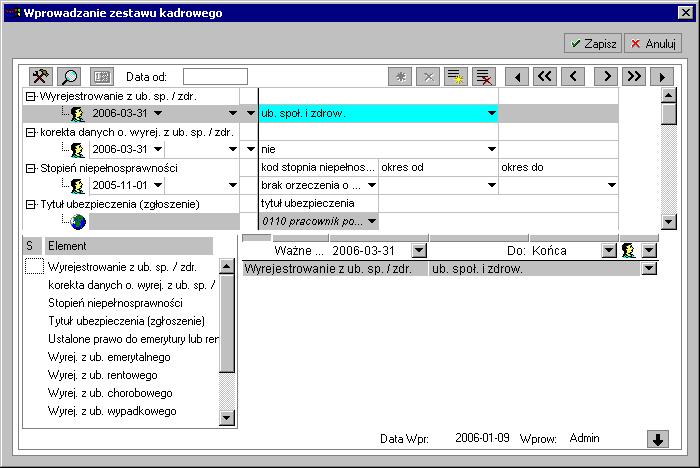Open date dropdown for 2005-11-01
This screenshot has height=468, width=700.
(x=158, y=185)
